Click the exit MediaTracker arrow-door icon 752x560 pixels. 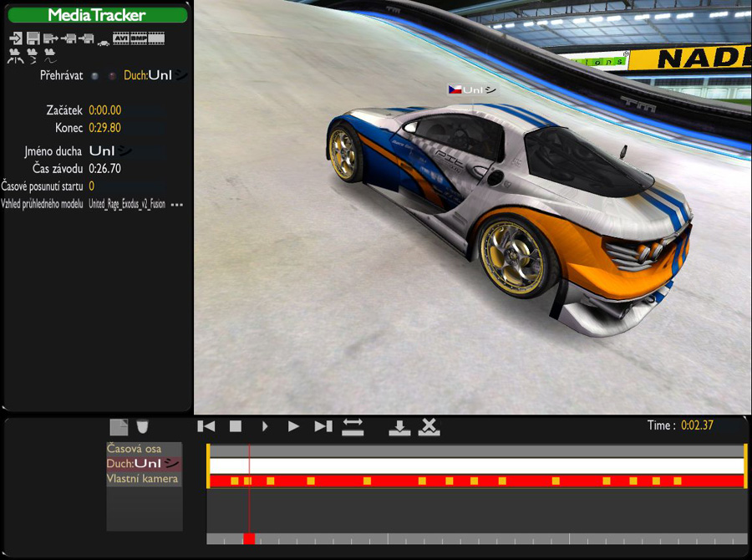[16, 38]
